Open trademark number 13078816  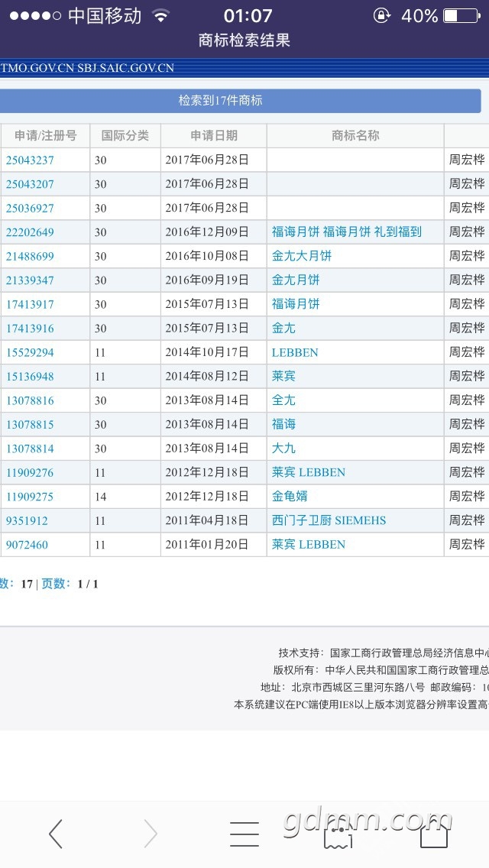click(x=30, y=400)
